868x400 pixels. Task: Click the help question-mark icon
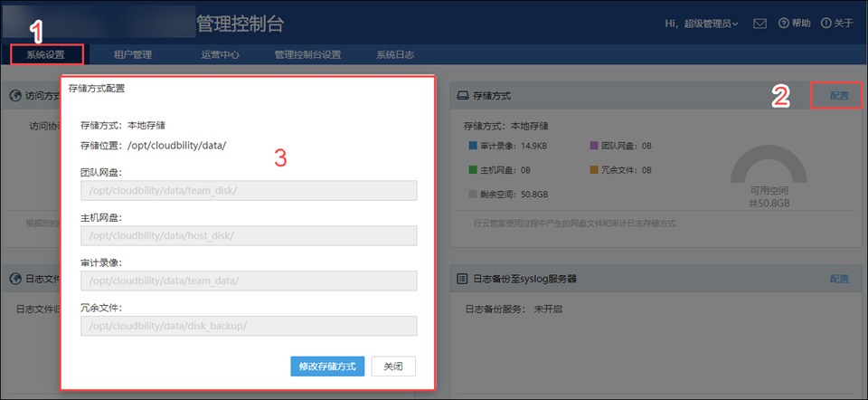(x=783, y=24)
